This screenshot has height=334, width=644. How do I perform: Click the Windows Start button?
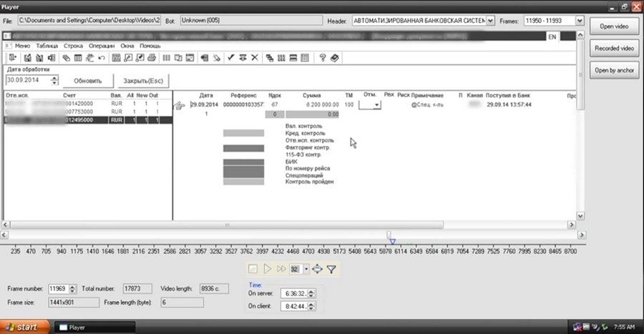(x=25, y=327)
